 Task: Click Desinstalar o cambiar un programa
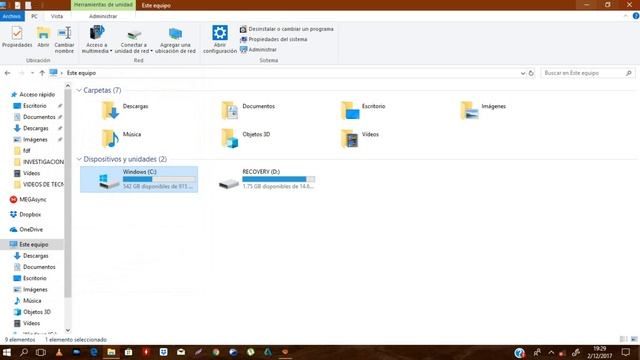[x=287, y=29]
